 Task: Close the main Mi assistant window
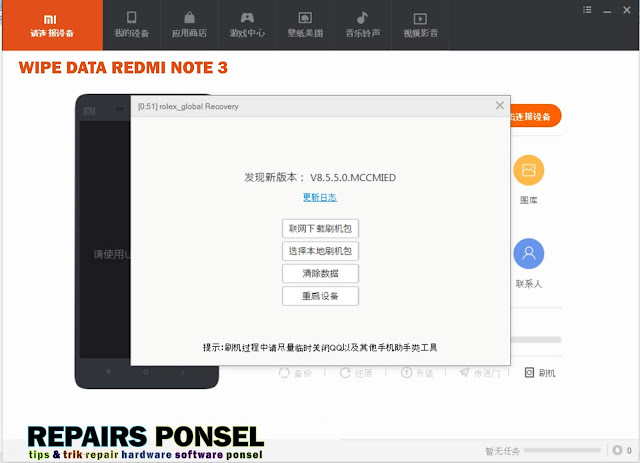tap(627, 10)
